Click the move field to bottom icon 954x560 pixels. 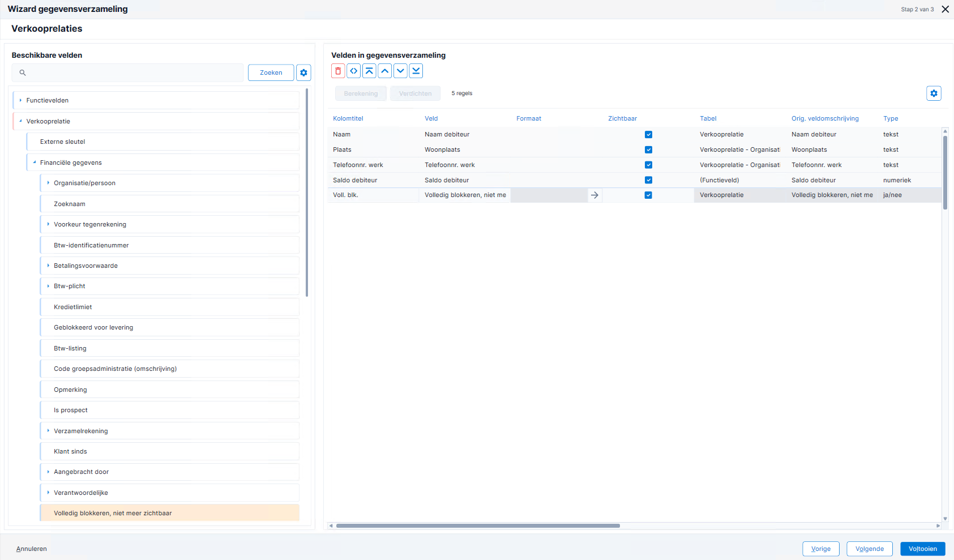[x=416, y=71]
